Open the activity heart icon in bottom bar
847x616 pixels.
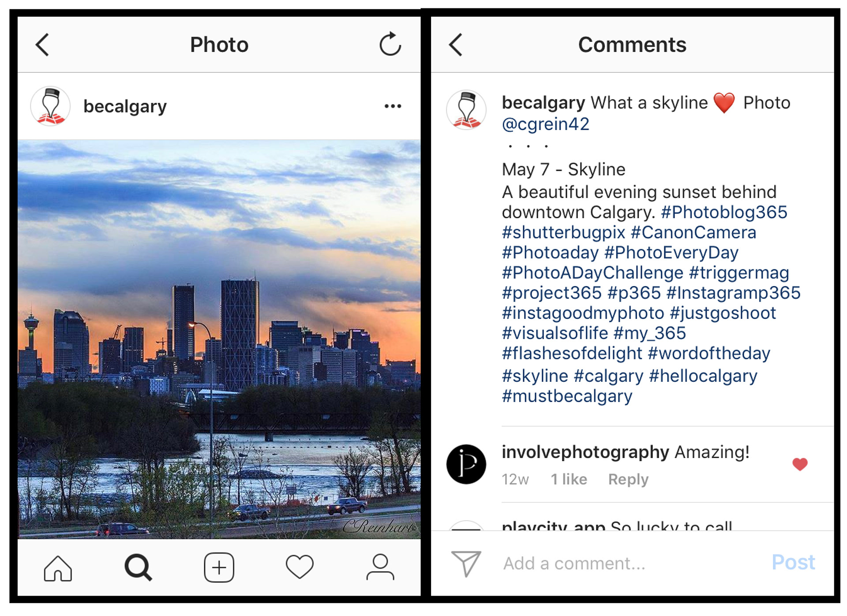(300, 567)
